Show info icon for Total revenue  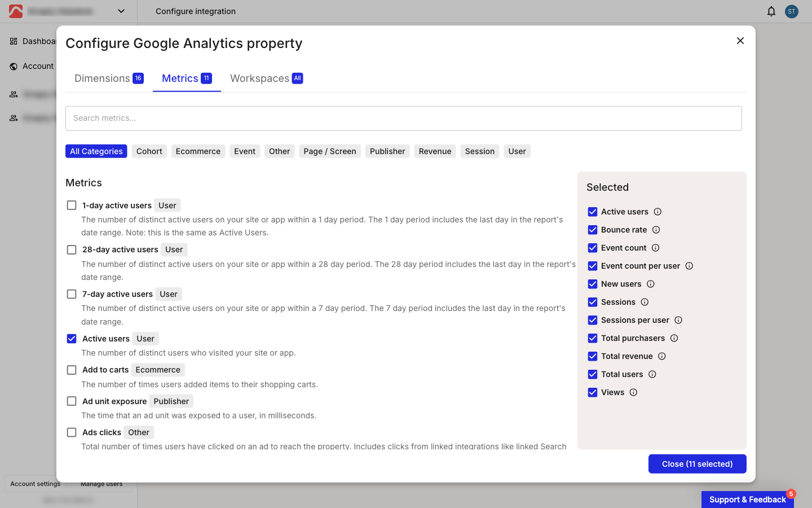(662, 356)
